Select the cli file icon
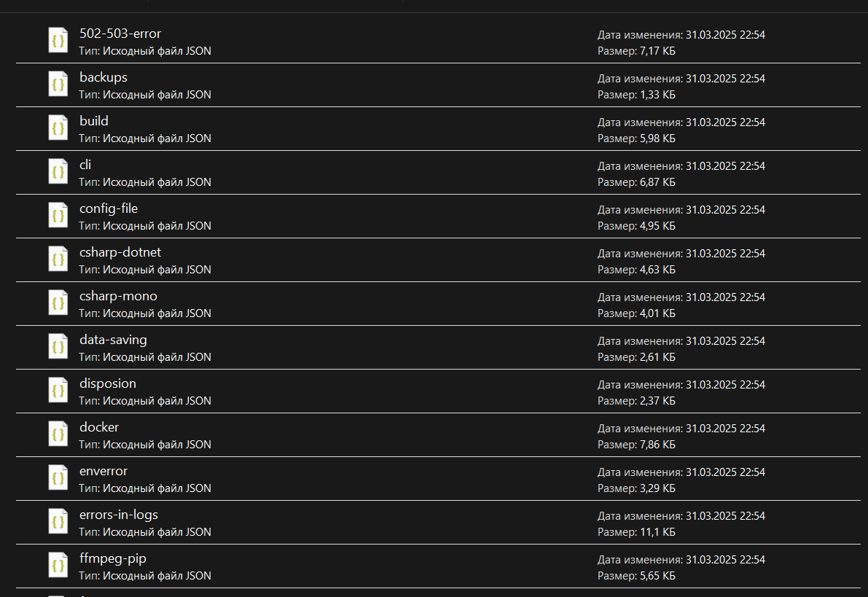Screen dimensions: 868x597 (58, 171)
